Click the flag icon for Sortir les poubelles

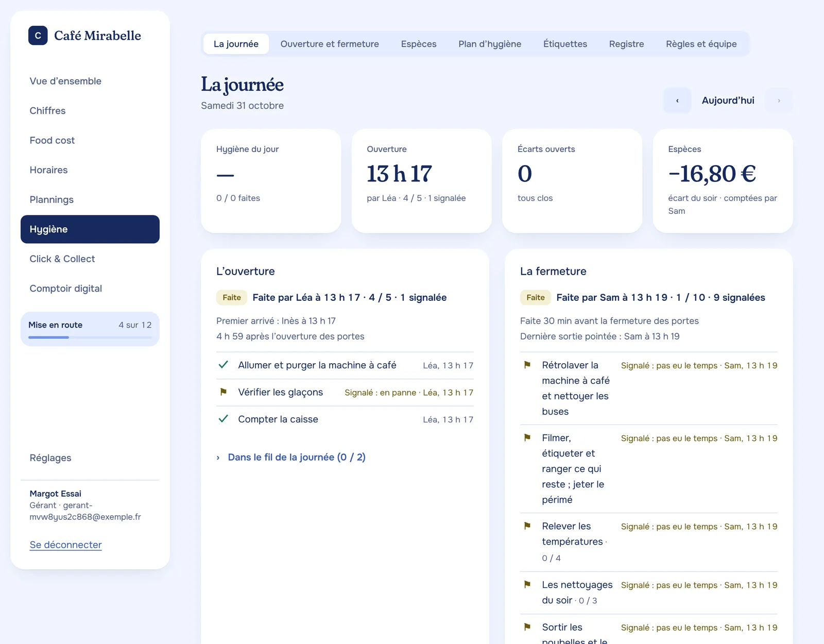(527, 627)
